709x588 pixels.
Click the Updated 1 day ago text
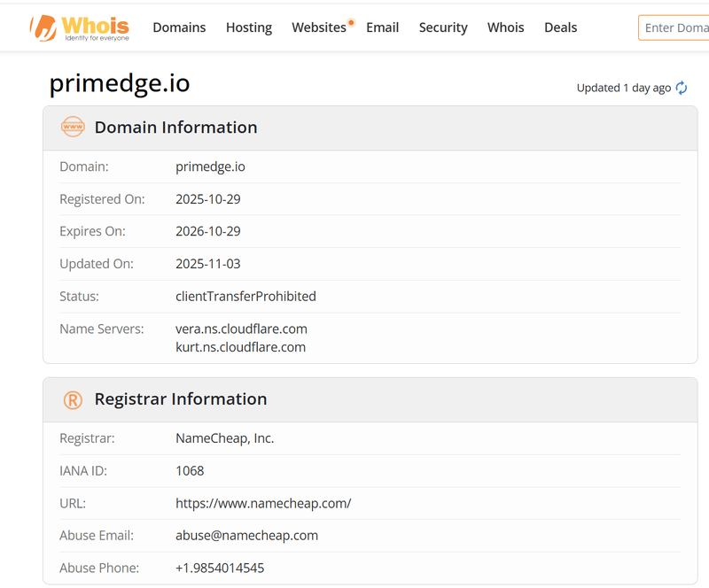point(624,88)
